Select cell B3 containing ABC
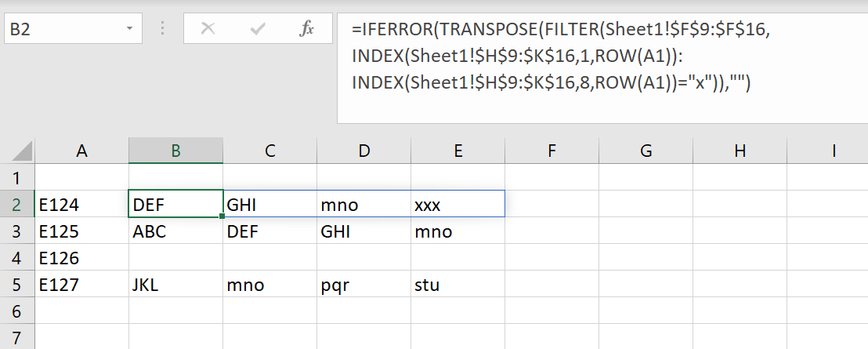 (175, 232)
